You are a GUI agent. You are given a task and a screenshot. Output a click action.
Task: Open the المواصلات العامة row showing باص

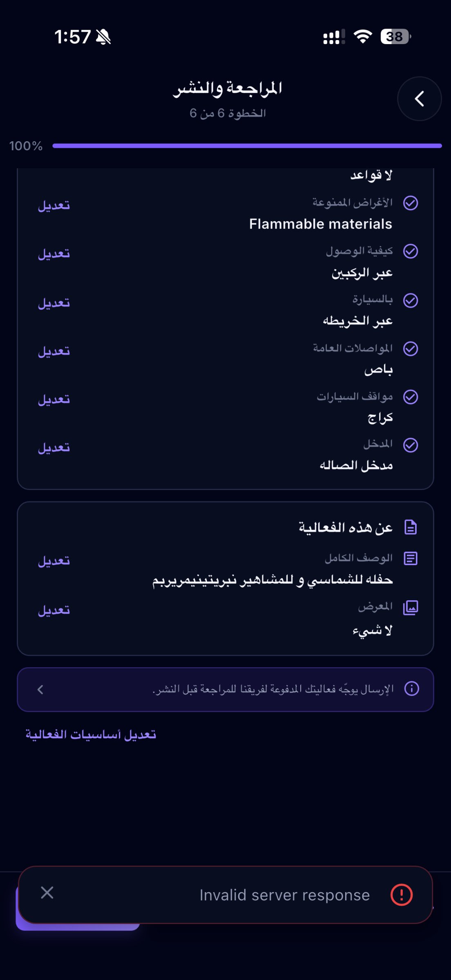tap(225, 359)
